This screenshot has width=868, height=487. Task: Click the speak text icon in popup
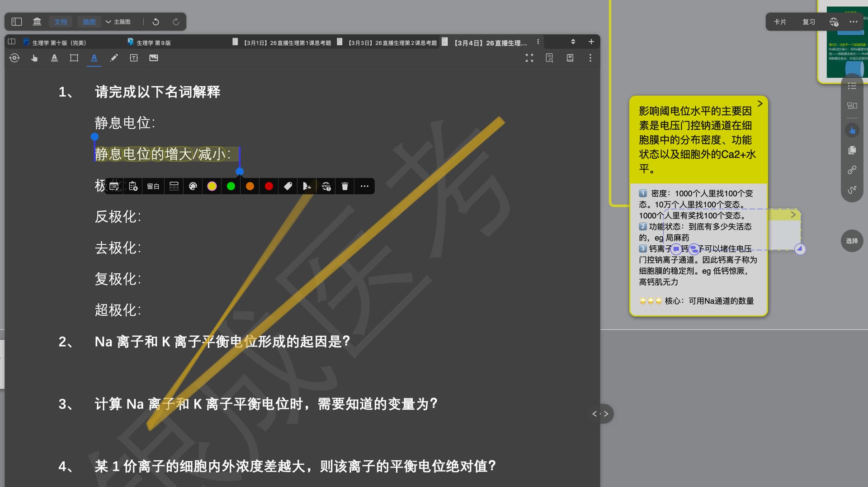point(307,186)
